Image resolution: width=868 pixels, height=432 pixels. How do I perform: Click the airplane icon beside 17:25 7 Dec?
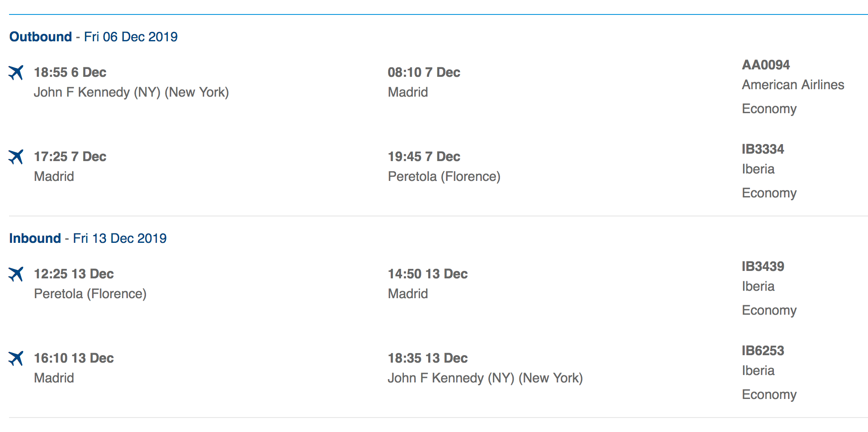coord(16,157)
